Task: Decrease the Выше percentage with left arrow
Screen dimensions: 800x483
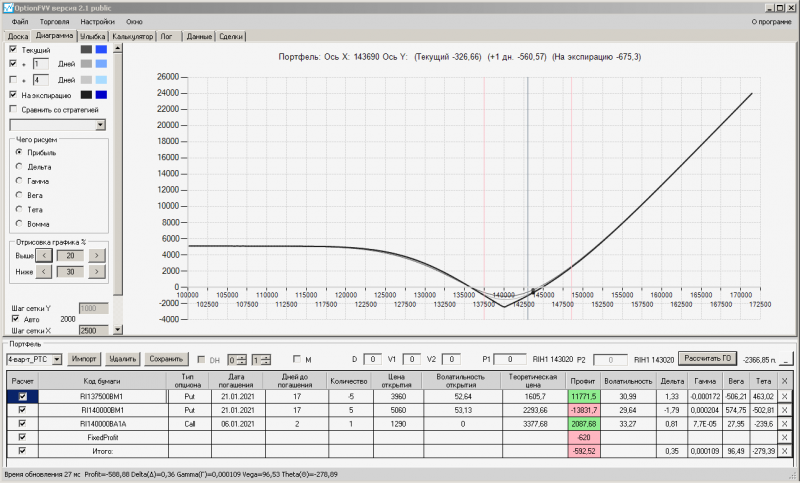Action: click(x=44, y=256)
